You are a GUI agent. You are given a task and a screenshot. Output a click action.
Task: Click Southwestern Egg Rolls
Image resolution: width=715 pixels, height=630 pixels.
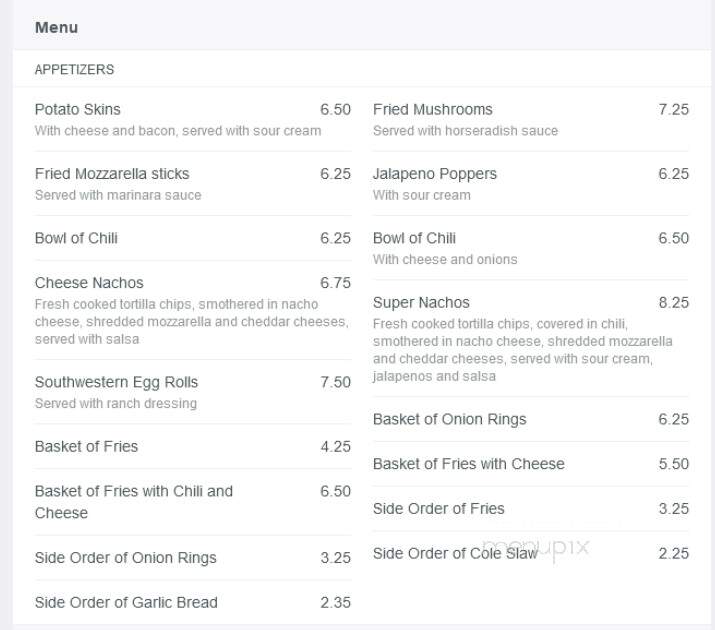coord(116,382)
